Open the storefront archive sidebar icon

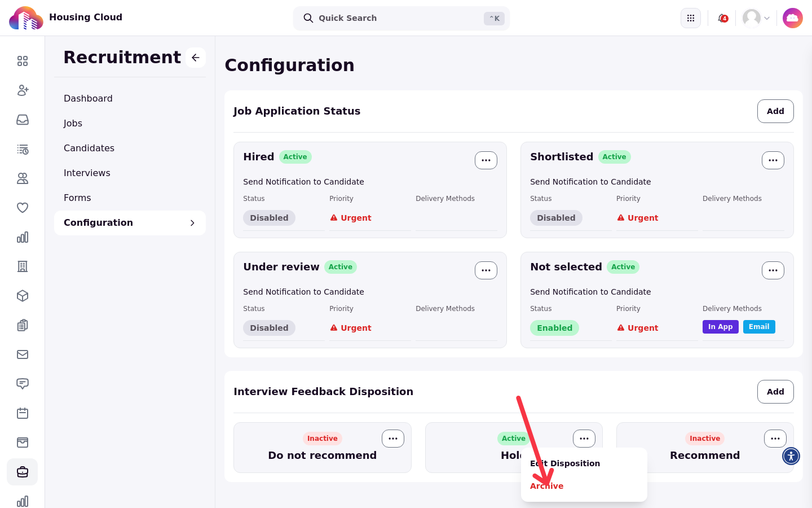tap(23, 443)
